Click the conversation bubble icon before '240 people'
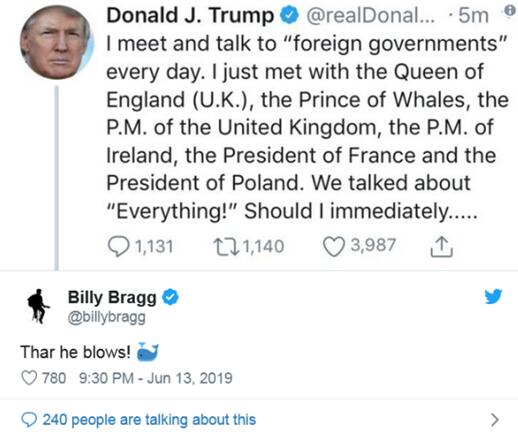This screenshot has width=518, height=435. coord(29,420)
